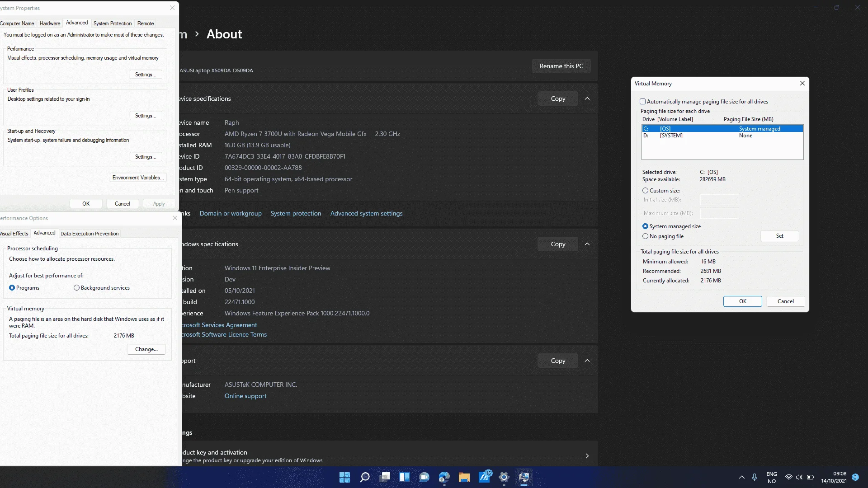Click the Rename this PC button
This screenshot has height=488, width=868.
561,66
